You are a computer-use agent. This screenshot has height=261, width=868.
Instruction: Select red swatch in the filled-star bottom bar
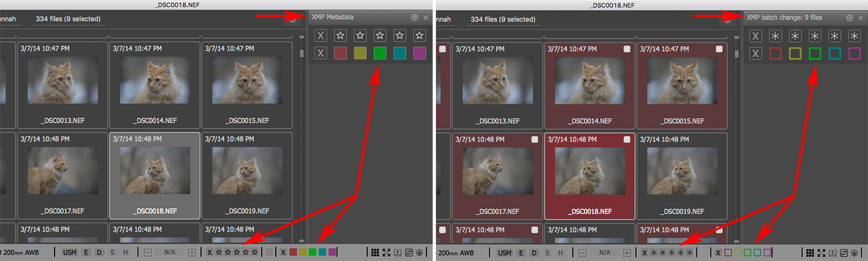click(293, 252)
